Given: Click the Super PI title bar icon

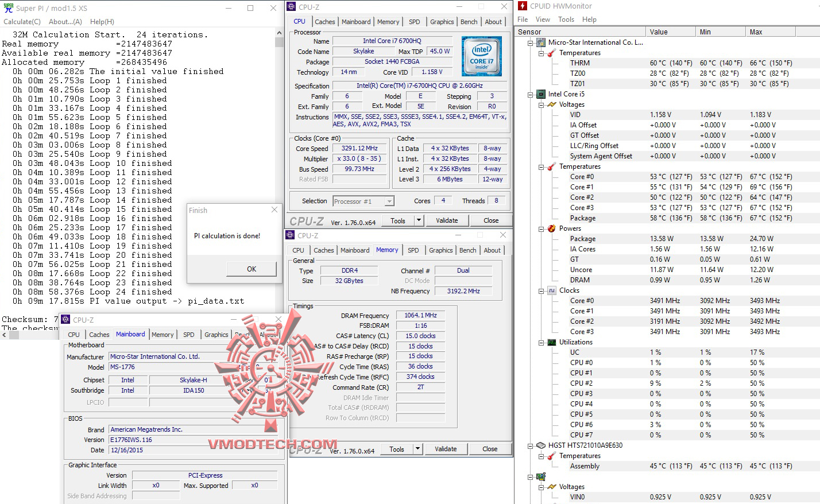Looking at the screenshot, I should pos(8,8).
